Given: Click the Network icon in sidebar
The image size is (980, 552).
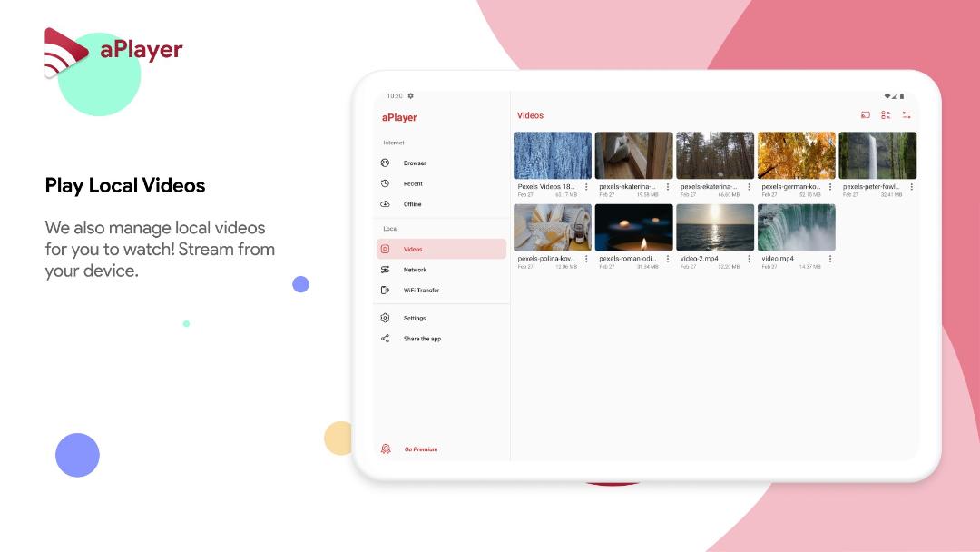Looking at the screenshot, I should coord(385,270).
